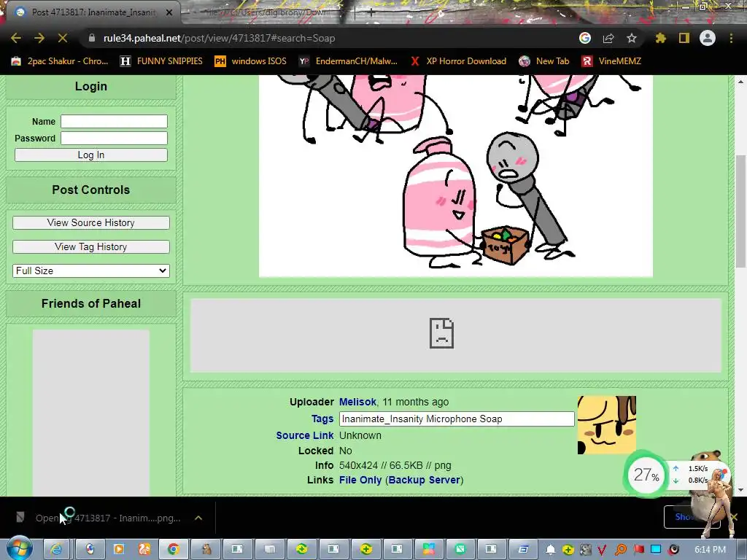Image resolution: width=747 pixels, height=560 pixels.
Task: Click the soap and microphone drawing
Action: [455, 176]
